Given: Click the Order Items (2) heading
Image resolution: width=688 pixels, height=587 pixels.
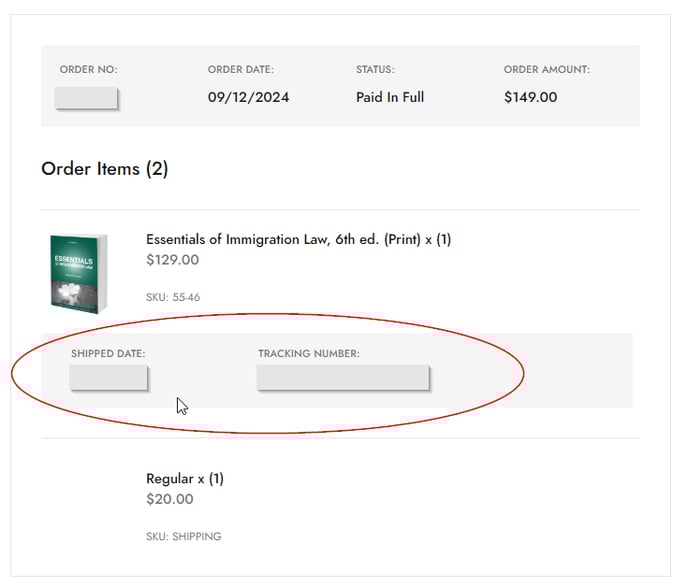Looking at the screenshot, I should point(104,169).
